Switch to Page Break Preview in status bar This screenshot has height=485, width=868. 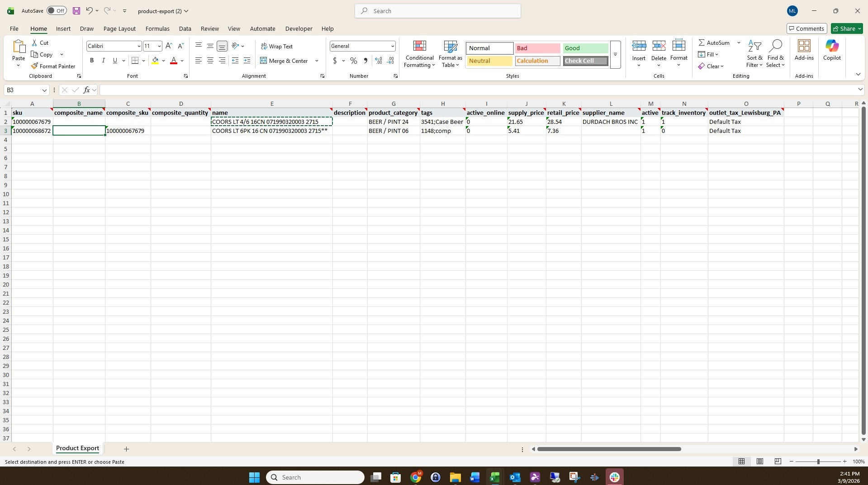coord(778,461)
